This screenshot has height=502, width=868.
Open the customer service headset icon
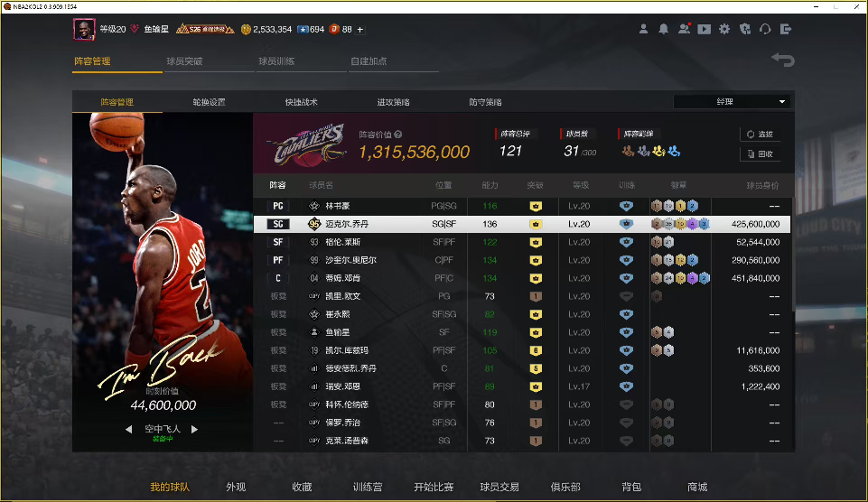pyautogui.click(x=765, y=29)
